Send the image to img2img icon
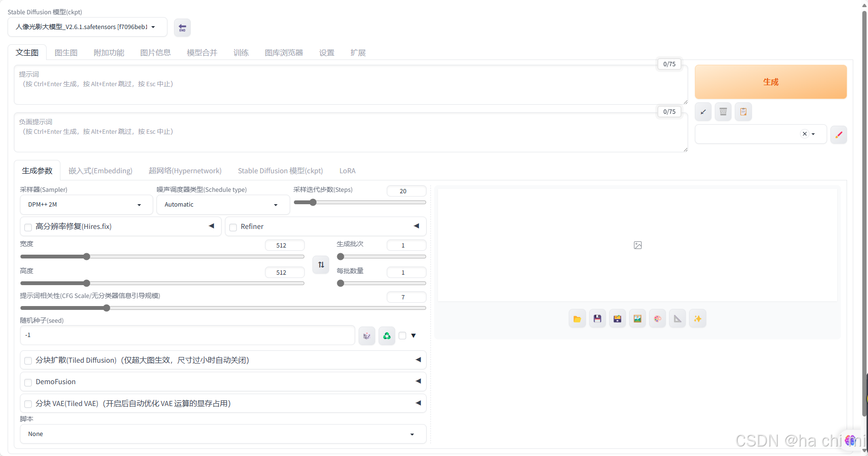Image resolution: width=868 pixels, height=456 pixels. pyautogui.click(x=637, y=319)
